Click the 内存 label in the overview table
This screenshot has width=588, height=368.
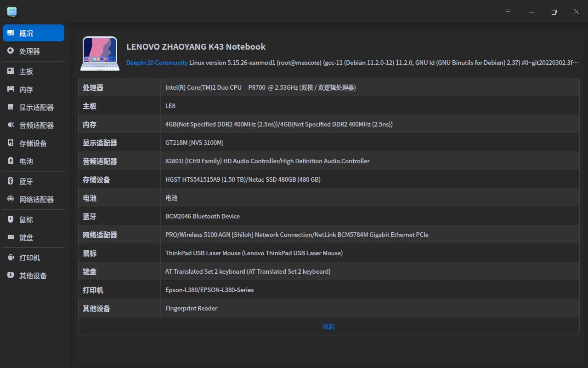(90, 124)
